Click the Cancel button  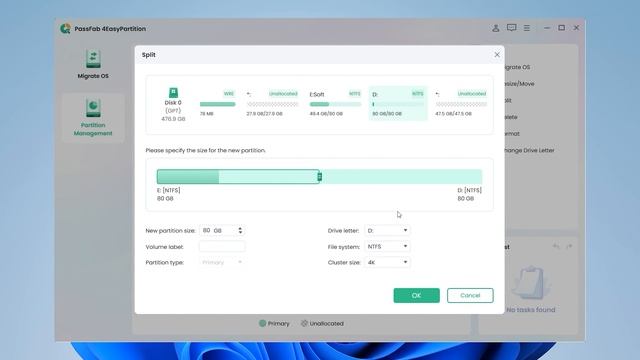470,296
